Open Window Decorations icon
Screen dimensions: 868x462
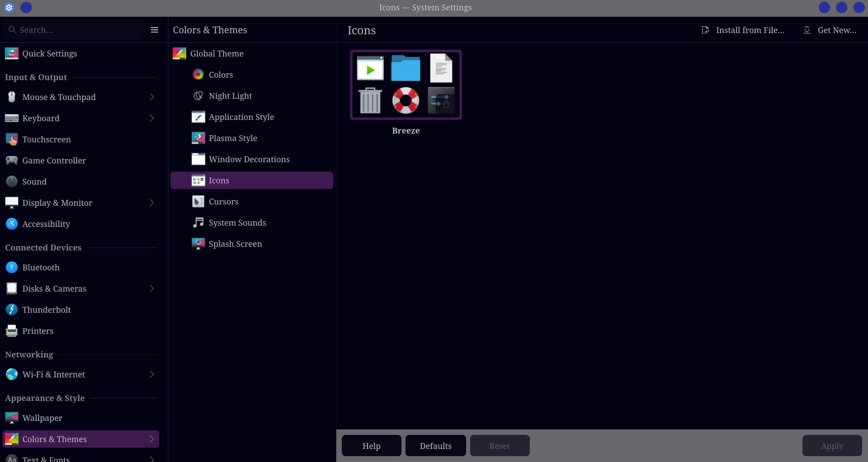(198, 159)
